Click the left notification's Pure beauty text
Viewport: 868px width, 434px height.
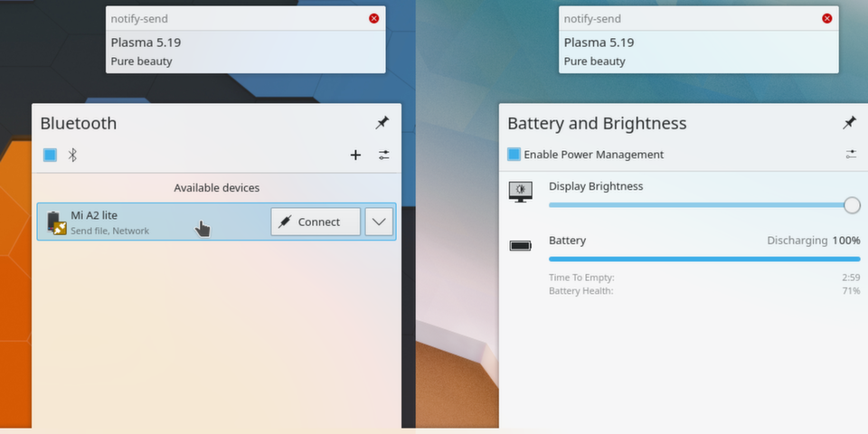tap(142, 61)
